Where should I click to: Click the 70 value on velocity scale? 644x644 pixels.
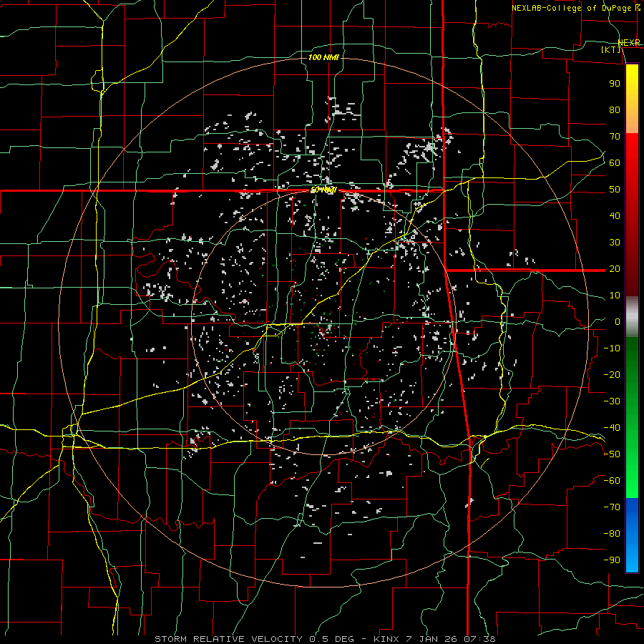coord(615,137)
